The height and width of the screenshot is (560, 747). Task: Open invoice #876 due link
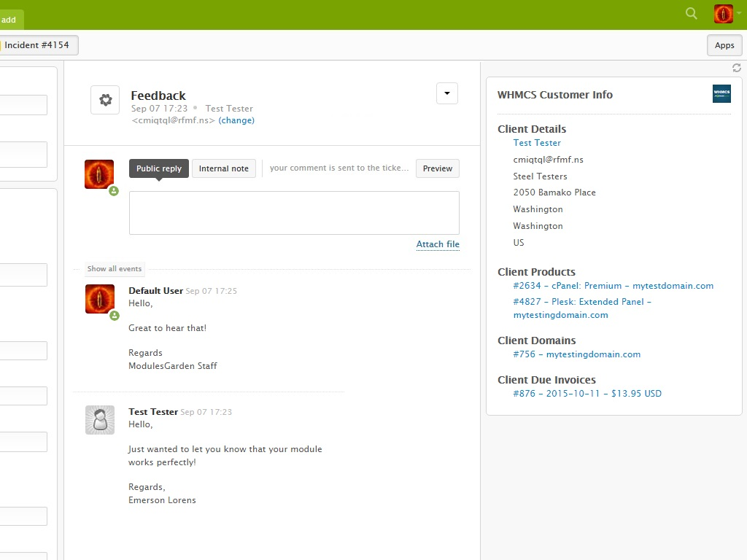coord(587,394)
